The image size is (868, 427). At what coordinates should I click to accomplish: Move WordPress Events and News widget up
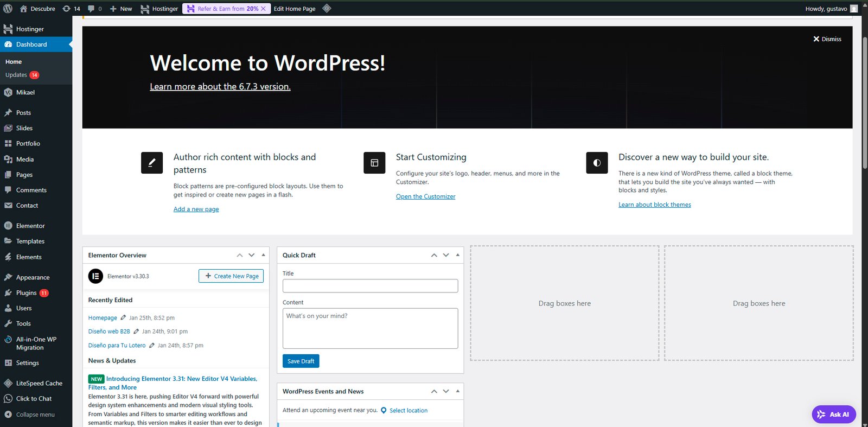(x=434, y=391)
